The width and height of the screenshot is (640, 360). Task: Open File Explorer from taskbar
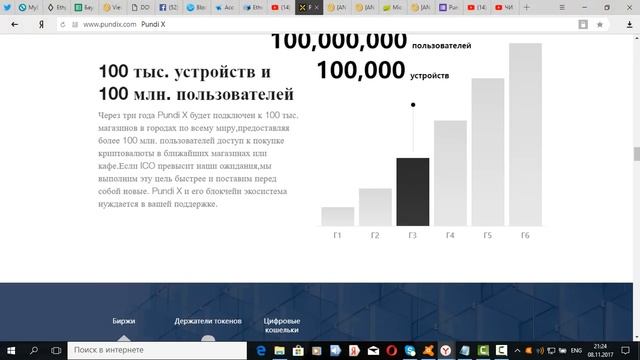coord(280,350)
